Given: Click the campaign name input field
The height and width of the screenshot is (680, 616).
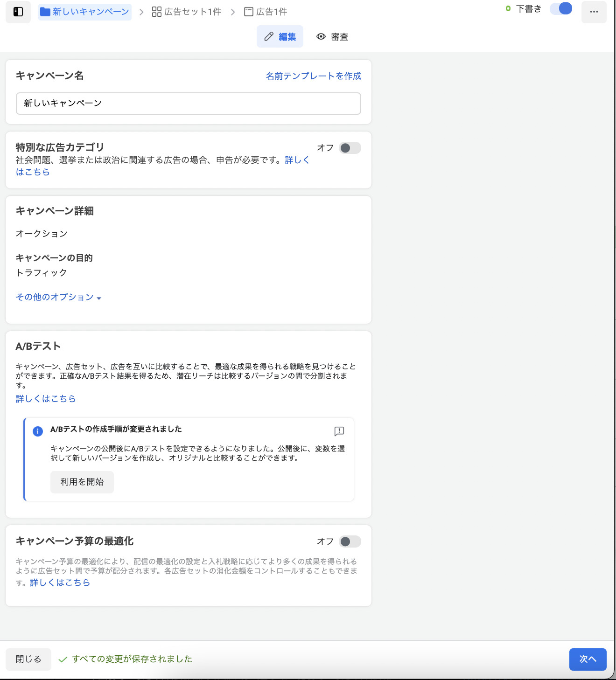Looking at the screenshot, I should coord(189,103).
